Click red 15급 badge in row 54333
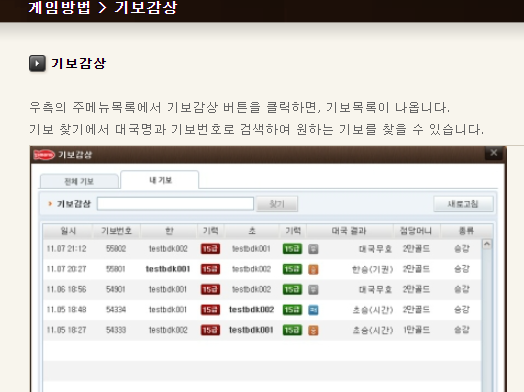 [x=210, y=330]
